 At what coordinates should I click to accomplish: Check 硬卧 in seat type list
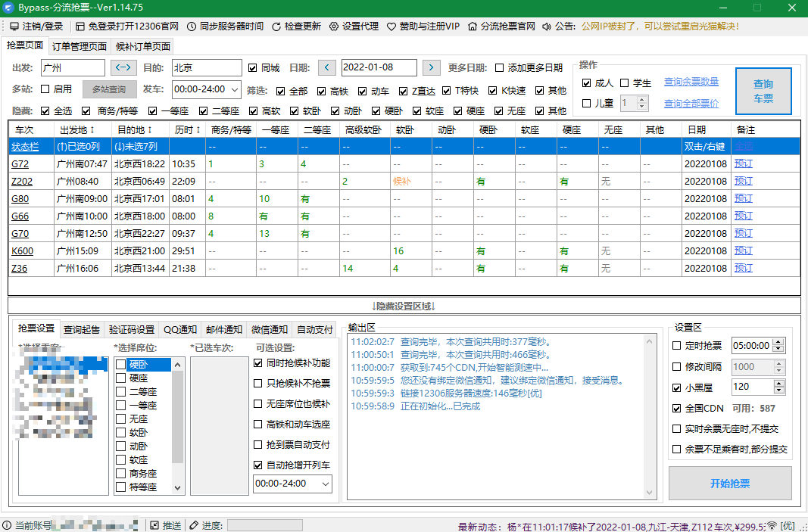click(120, 365)
